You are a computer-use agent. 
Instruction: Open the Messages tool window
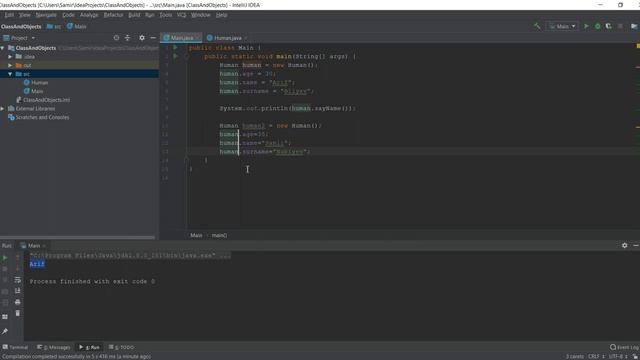[x=53, y=347]
